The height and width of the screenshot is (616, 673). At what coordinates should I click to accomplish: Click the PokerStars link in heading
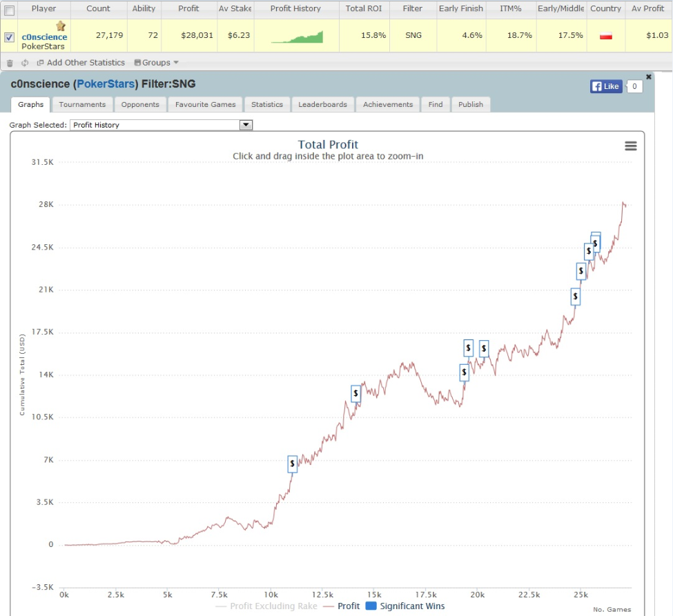pos(106,83)
